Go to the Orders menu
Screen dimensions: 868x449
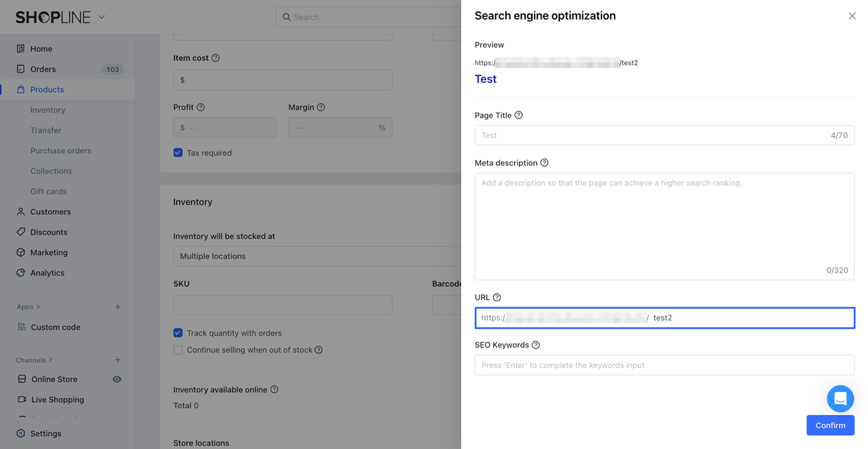[43, 69]
